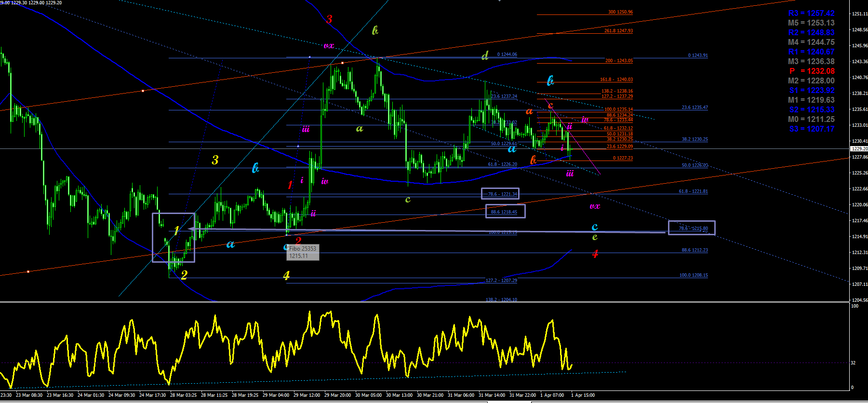The width and height of the screenshot is (868, 403).
Task: Select the M3 = 1236.38 midpoint label
Action: point(811,62)
